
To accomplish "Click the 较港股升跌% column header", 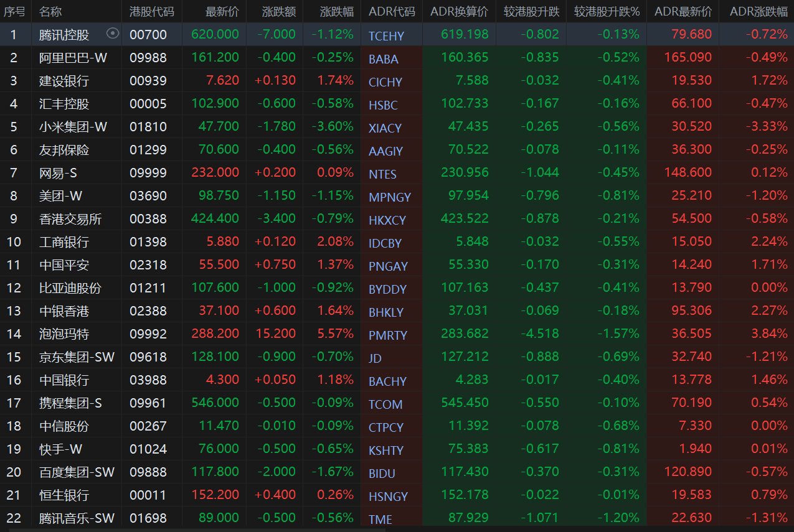I will coord(607,11).
